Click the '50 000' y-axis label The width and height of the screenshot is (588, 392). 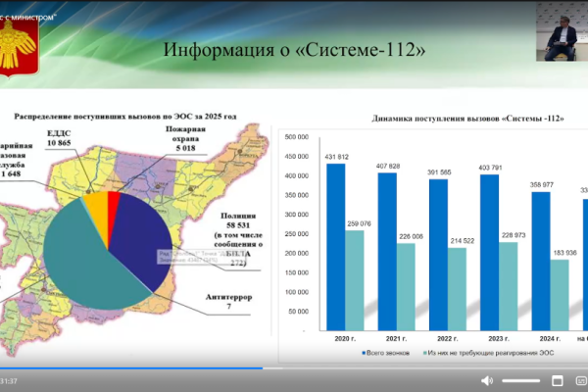[x=299, y=312]
